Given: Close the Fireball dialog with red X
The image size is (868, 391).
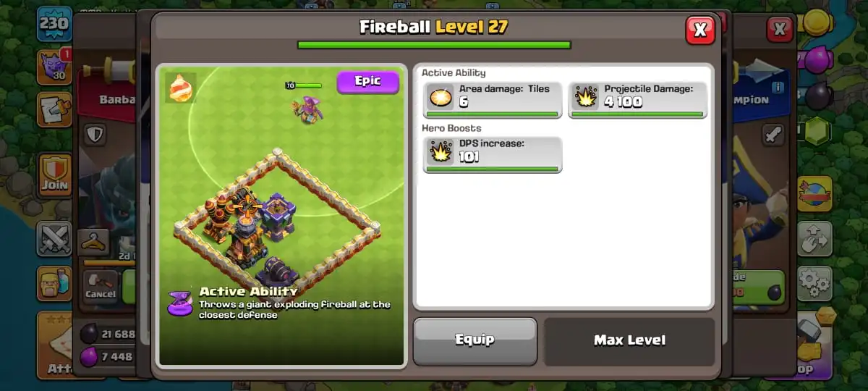Looking at the screenshot, I should click(700, 30).
